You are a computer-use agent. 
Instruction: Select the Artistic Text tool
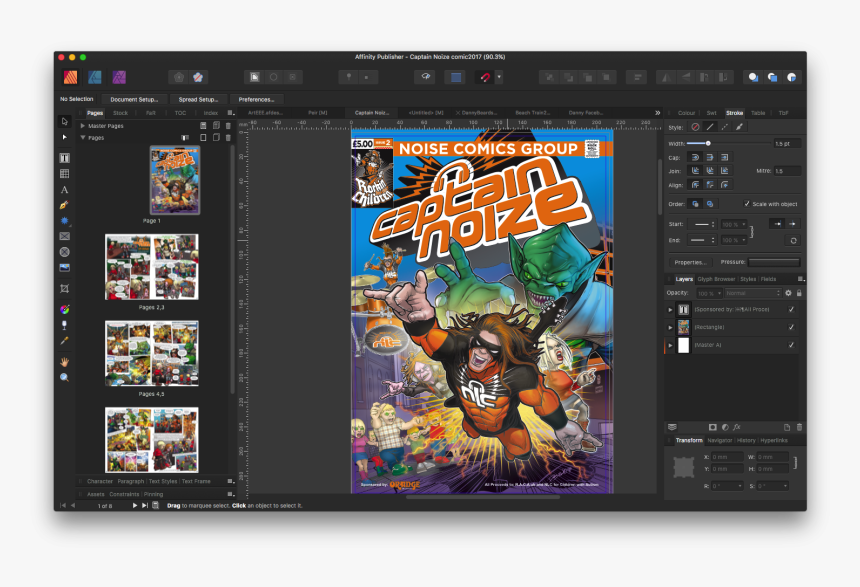(64, 190)
